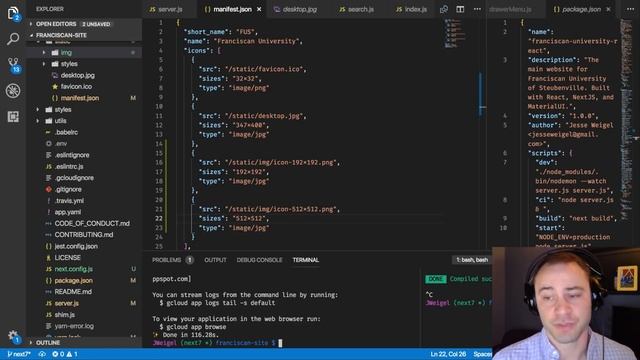Open the Debug view in activity bar
640x360 pixels.
pyautogui.click(x=13, y=91)
